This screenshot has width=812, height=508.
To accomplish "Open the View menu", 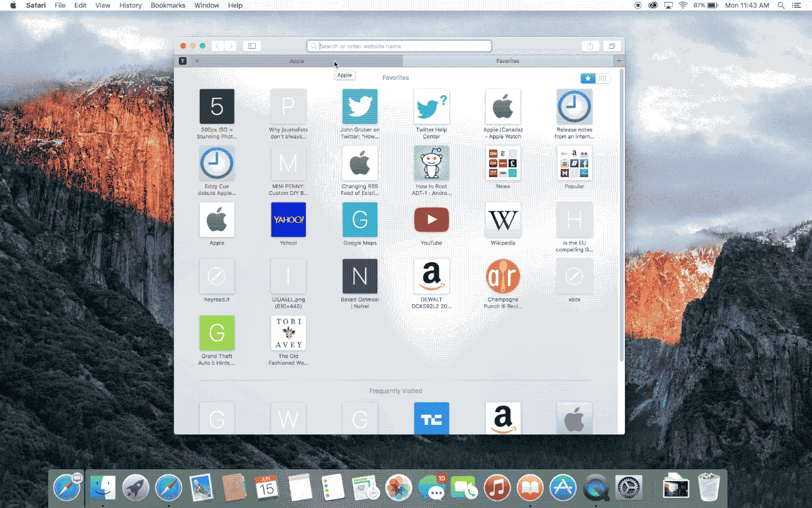I will (103, 5).
